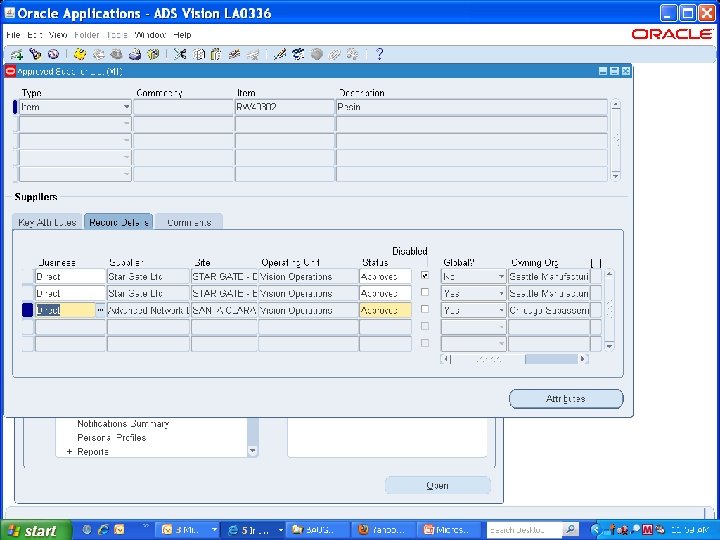Click the Find flashlight toolbar icon
The width and height of the screenshot is (720, 540).
pyautogui.click(x=35, y=55)
